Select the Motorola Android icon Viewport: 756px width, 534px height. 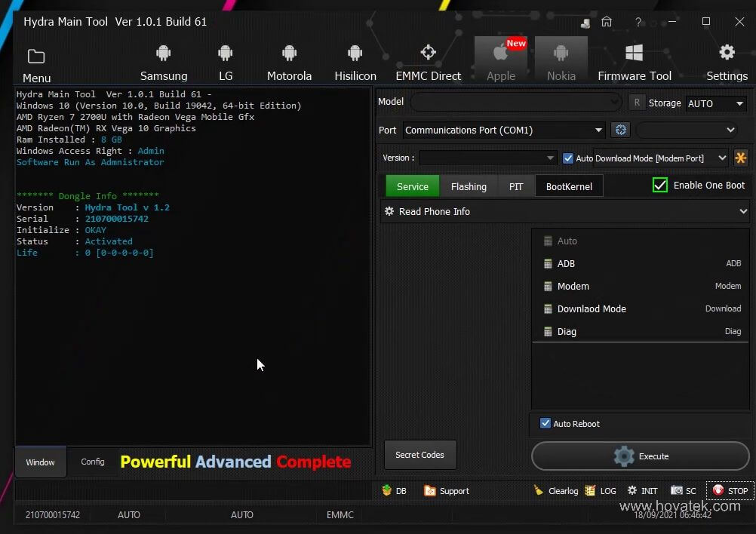point(289,53)
